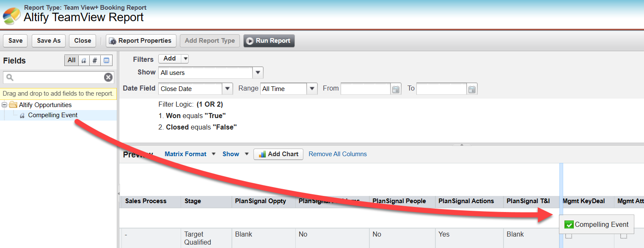Open the Add filter dropdown arrow
The width and height of the screenshot is (644, 248).
tap(185, 59)
